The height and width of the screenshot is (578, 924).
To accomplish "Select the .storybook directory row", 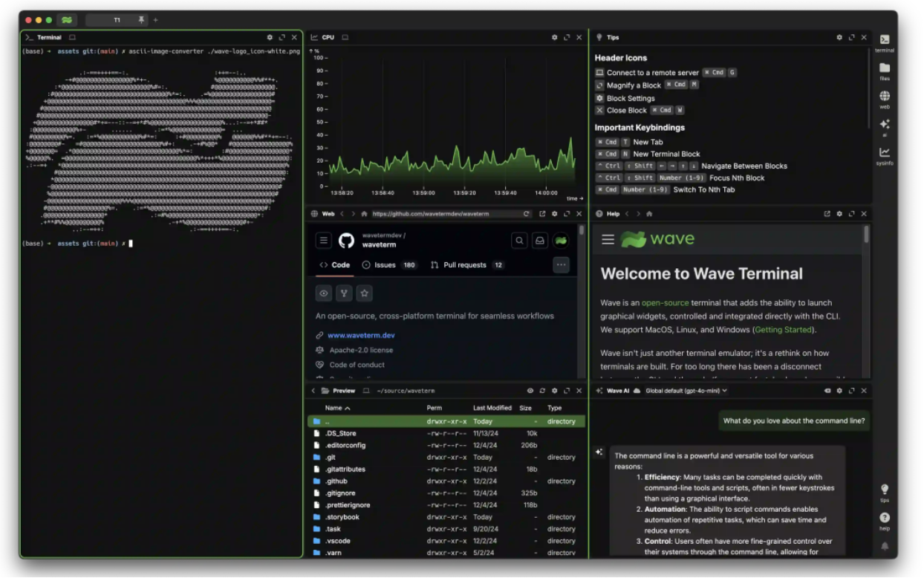I will click(446, 517).
